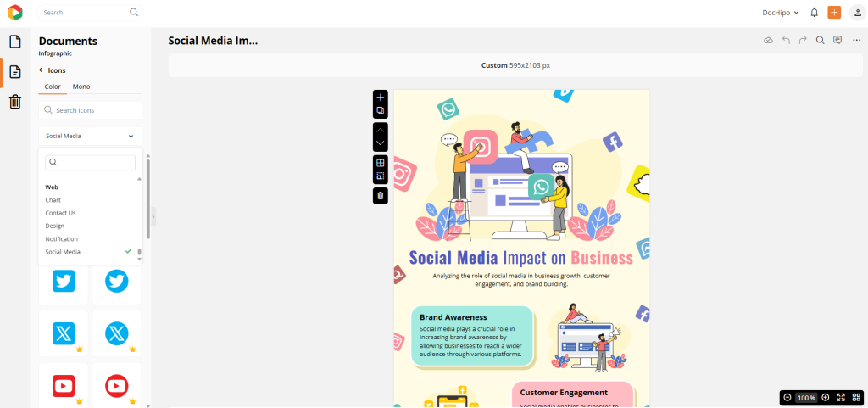Image resolution: width=868 pixels, height=408 pixels.
Task: Select the Social Media Impact on Business title
Action: coord(521,258)
